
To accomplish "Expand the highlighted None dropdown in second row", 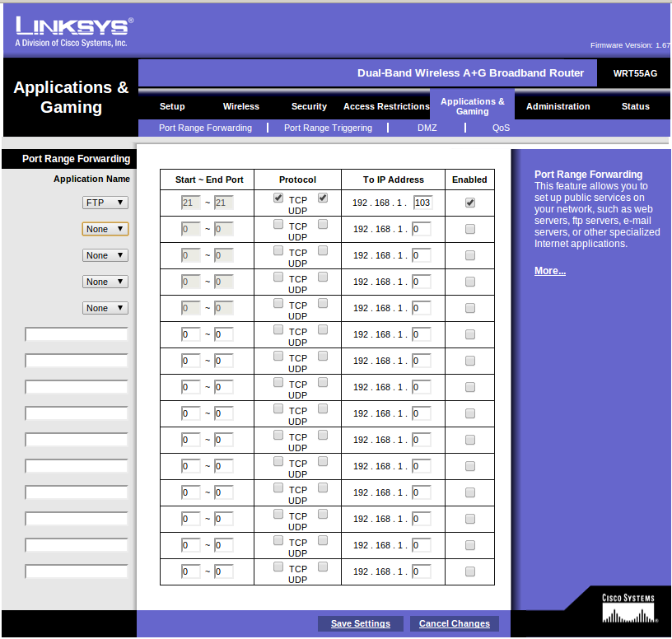I will click(105, 229).
